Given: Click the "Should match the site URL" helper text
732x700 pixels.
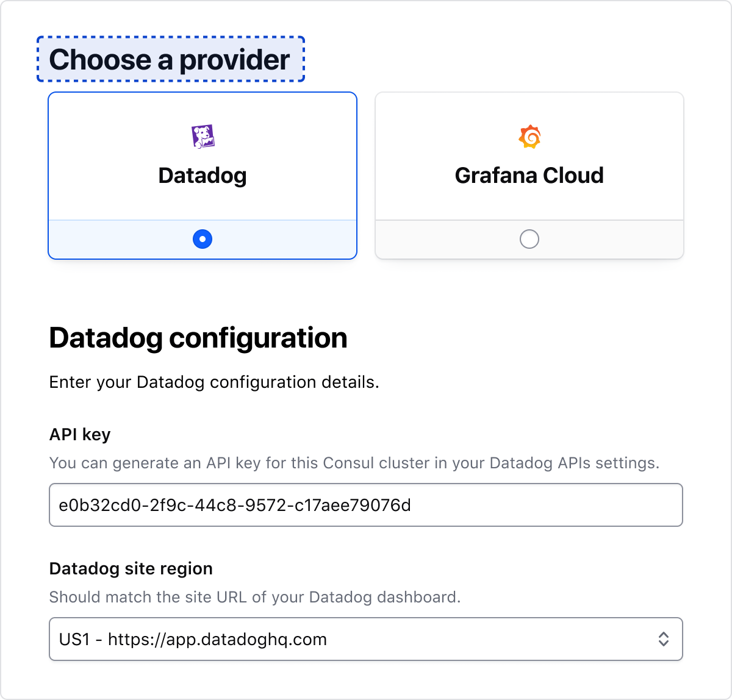Looking at the screenshot, I should [254, 596].
